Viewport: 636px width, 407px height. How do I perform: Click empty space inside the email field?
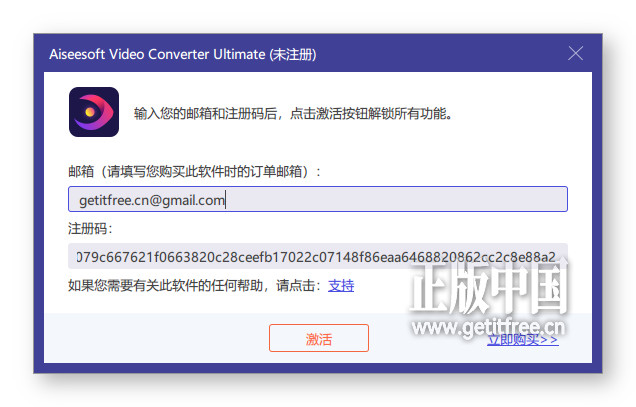click(x=395, y=199)
